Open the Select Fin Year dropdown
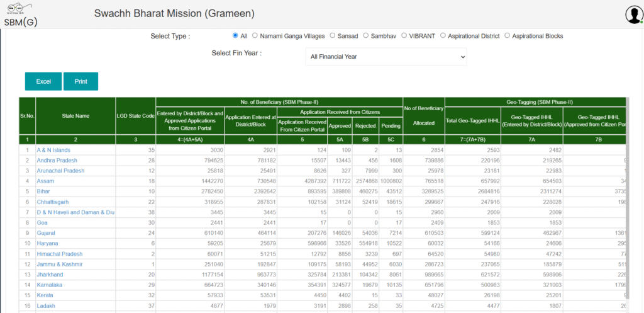This screenshot has width=644, height=313. coord(386,57)
